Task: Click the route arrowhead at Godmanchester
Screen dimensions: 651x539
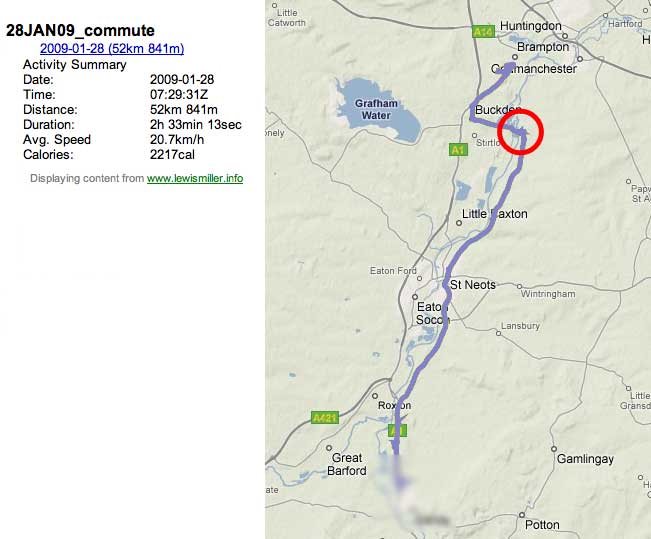Action: click(507, 68)
